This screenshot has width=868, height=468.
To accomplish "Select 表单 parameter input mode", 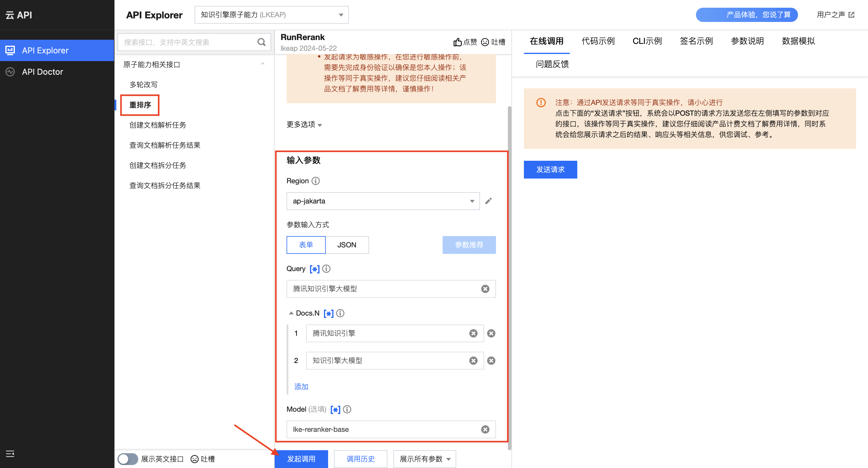I will pos(306,245).
